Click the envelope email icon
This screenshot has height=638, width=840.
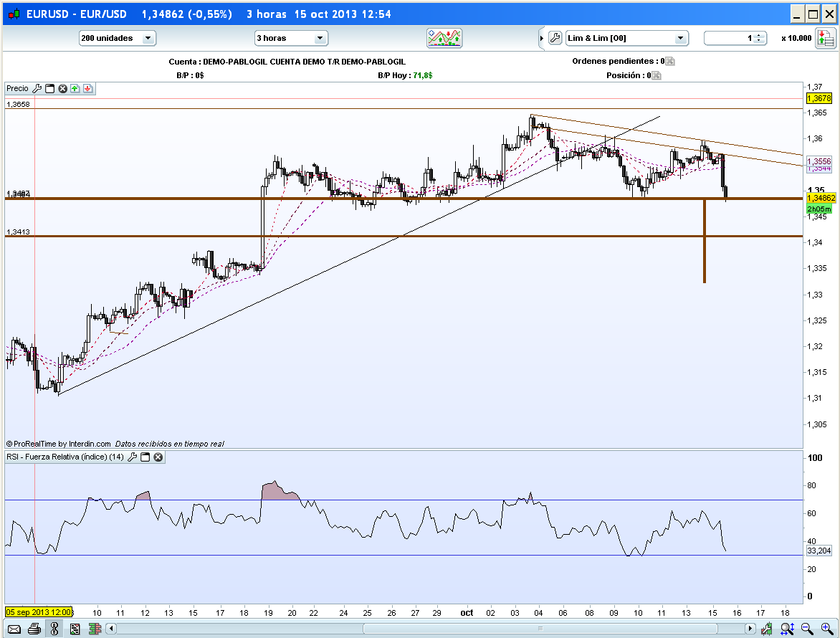pyautogui.click(x=14, y=629)
